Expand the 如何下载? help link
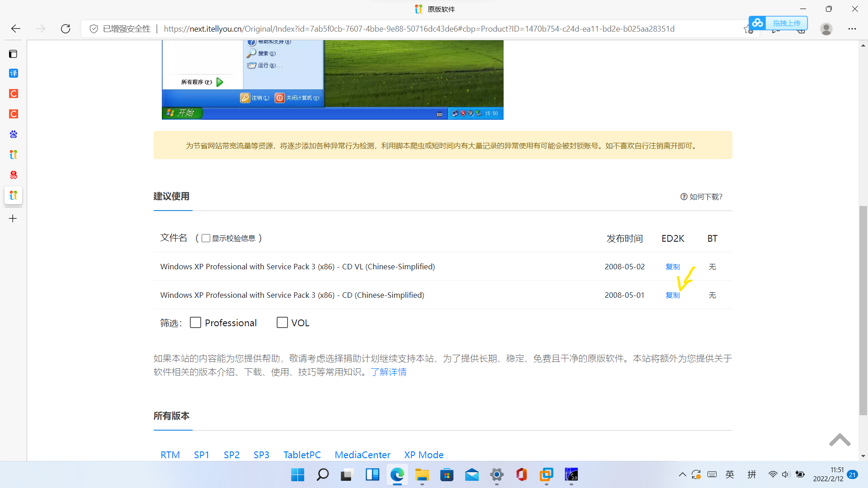 coord(701,197)
